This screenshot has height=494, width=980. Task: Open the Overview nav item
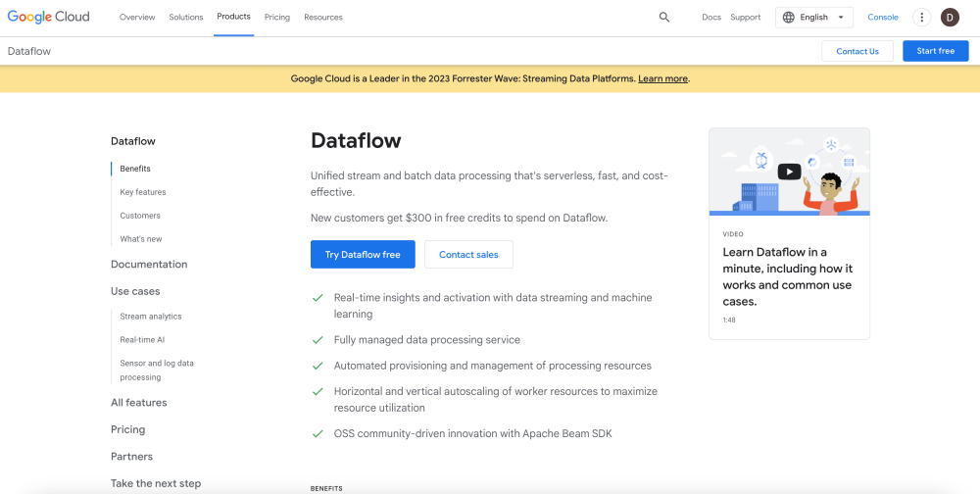(137, 18)
